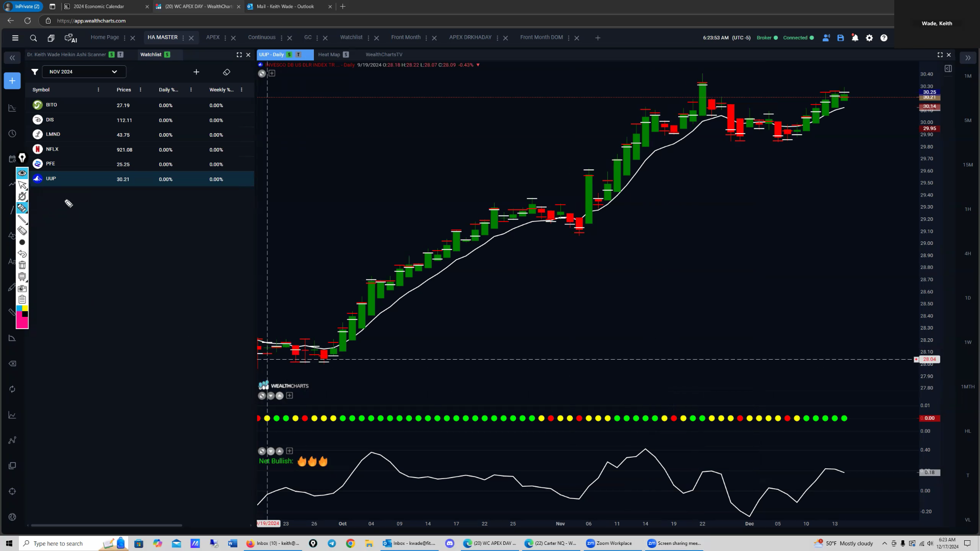
Task: Collapse the left sidebar with double chevron
Action: tap(12, 58)
